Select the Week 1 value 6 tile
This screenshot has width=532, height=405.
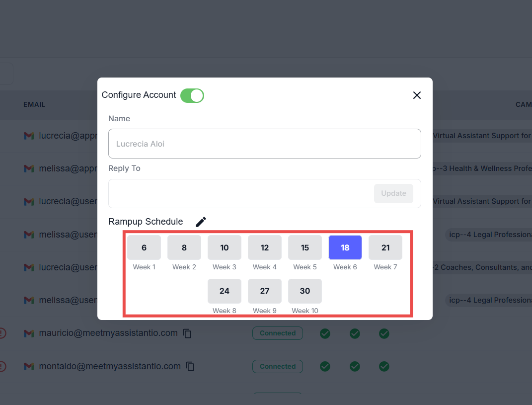[x=144, y=247]
